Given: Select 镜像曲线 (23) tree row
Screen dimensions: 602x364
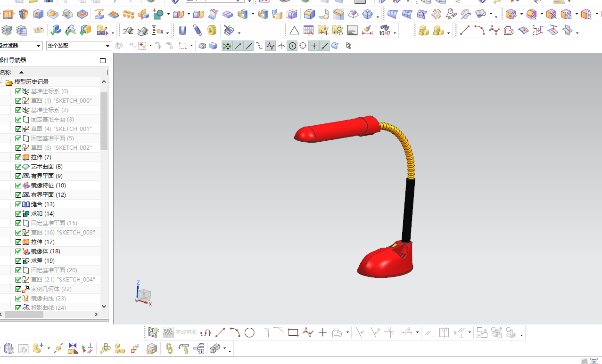Looking at the screenshot, I should coord(49,299).
